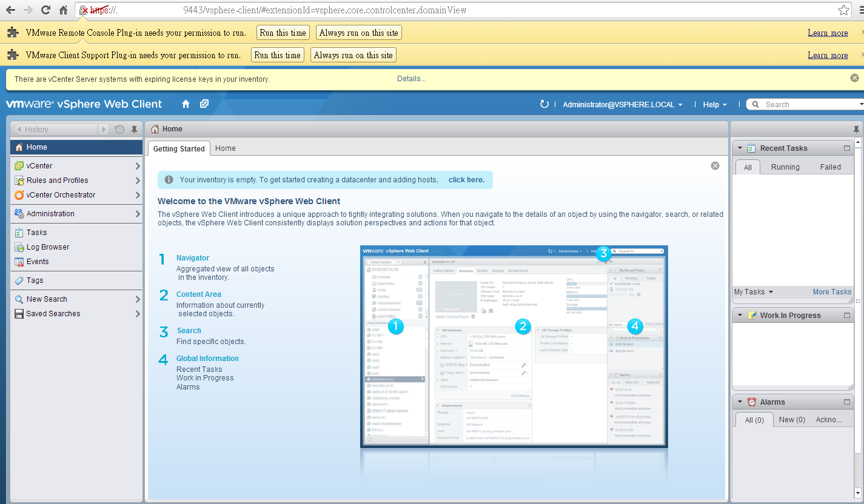Click the History clock icon in navigator
The width and height of the screenshot is (864, 504).
pyautogui.click(x=119, y=129)
